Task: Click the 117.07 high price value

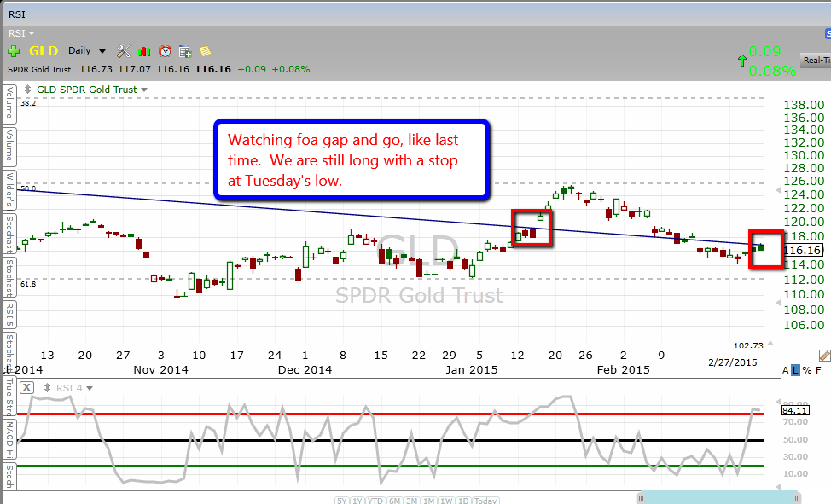Action: [x=134, y=69]
